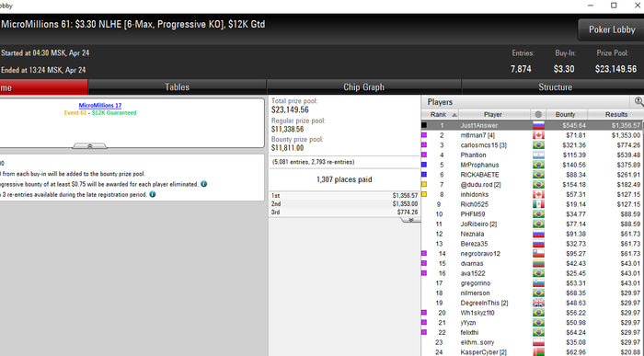Screen dimensions: 644x356
Task: Click the Canada flag next to mtlman7
Action: [x=538, y=135]
